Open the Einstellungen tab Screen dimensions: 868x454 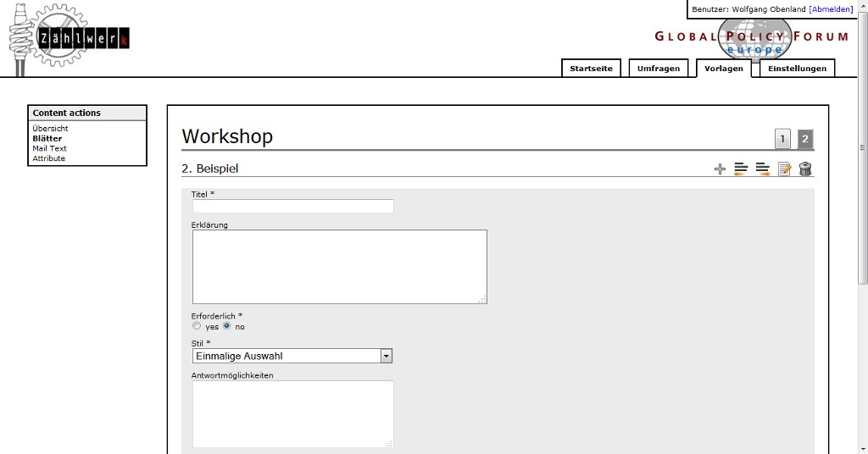(797, 69)
